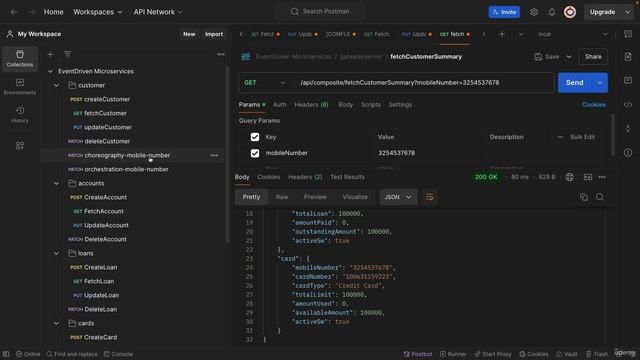The height and width of the screenshot is (360, 640).
Task: Click the Share button
Action: click(x=593, y=57)
